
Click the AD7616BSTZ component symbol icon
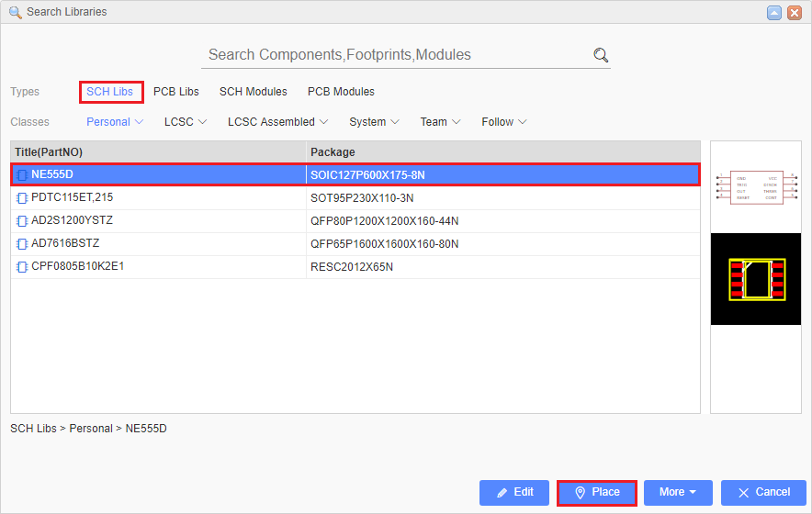22,243
